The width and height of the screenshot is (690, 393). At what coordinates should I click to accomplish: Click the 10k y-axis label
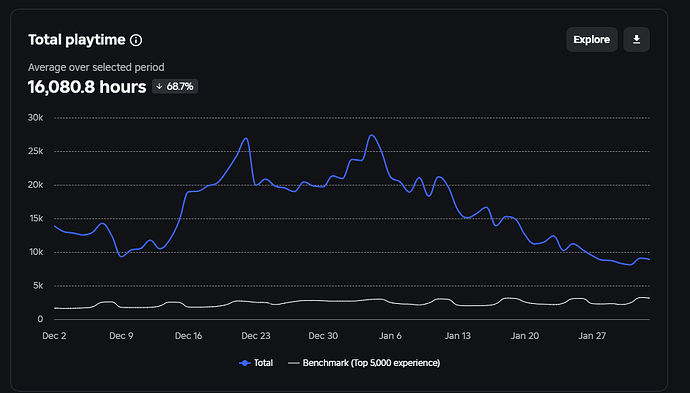click(x=36, y=252)
